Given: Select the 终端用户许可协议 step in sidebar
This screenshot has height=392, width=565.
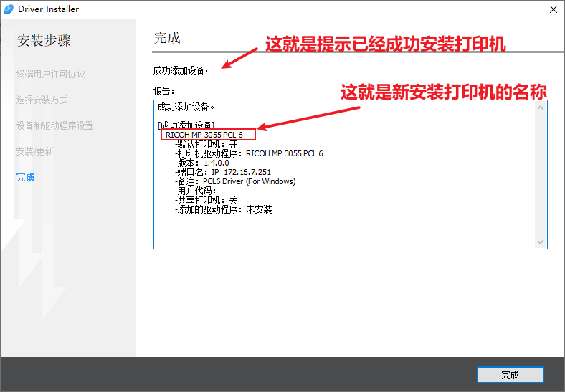Looking at the screenshot, I should (50, 74).
